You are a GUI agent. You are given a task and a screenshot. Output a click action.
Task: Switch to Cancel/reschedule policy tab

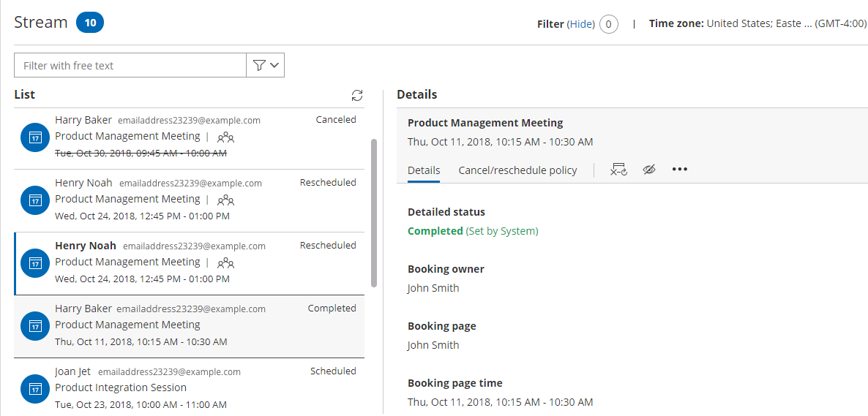point(517,170)
